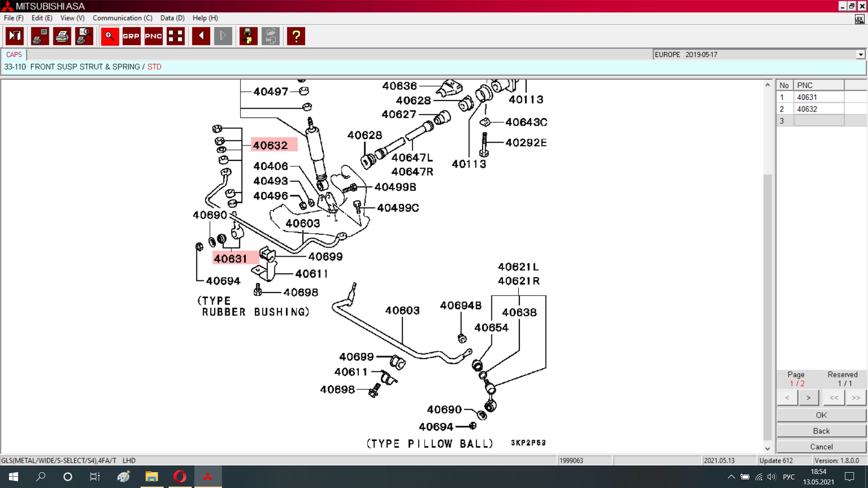Click the save-to-disk toolbar icon
The image size is (868, 488).
(248, 36)
